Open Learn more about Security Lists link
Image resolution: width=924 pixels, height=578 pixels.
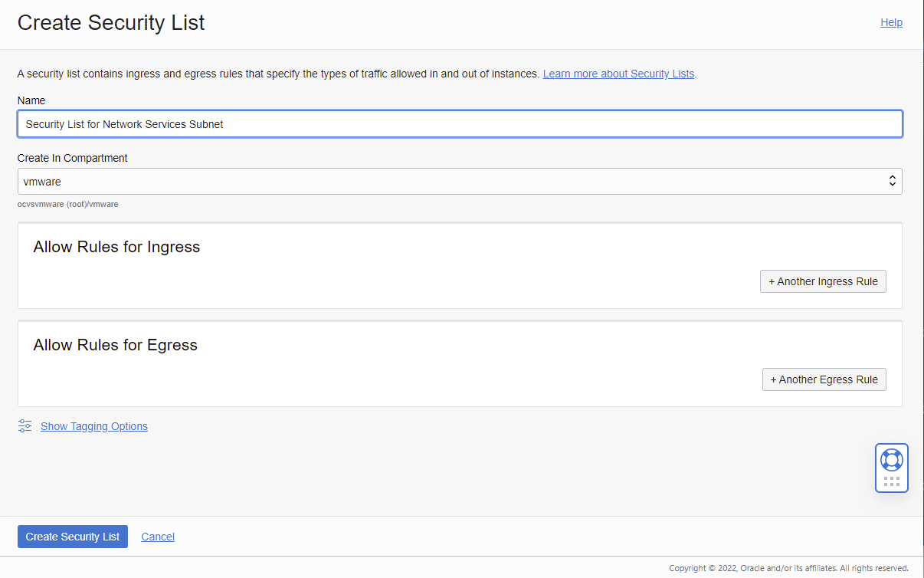click(618, 74)
